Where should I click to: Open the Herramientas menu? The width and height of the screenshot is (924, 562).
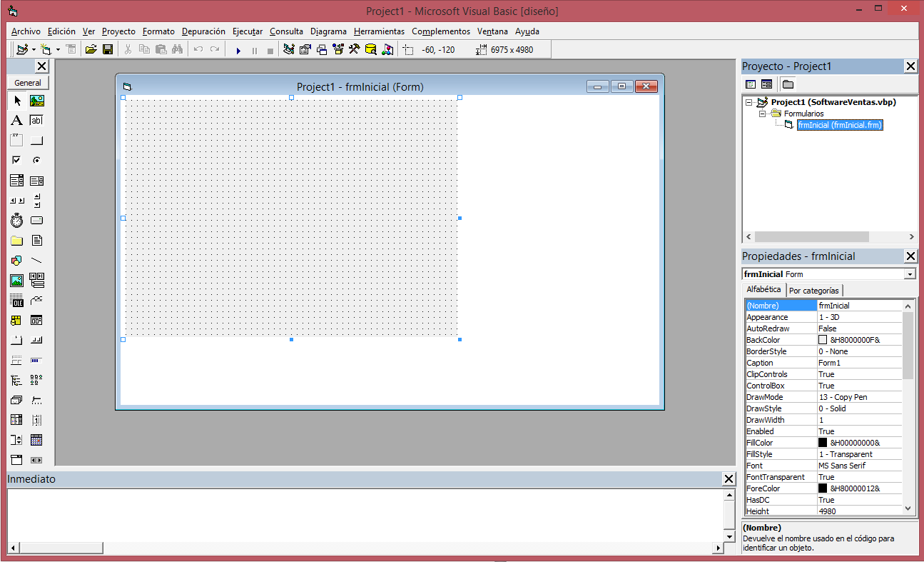(379, 31)
